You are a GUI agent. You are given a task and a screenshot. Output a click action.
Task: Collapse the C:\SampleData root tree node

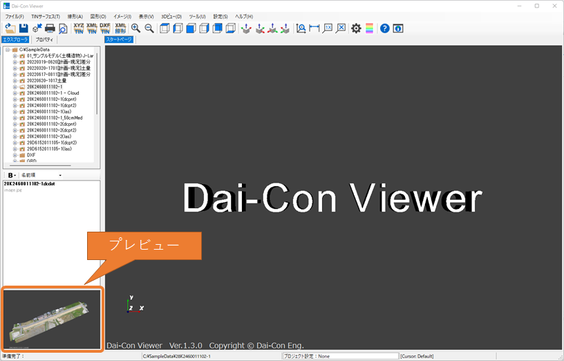pyautogui.click(x=8, y=50)
